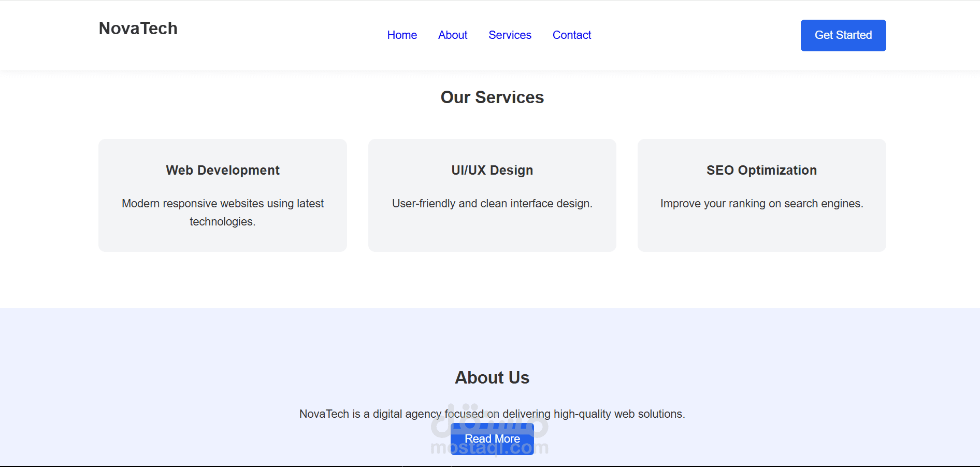Select the SEO Optimization card title
The height and width of the screenshot is (467, 980).
[x=761, y=170]
